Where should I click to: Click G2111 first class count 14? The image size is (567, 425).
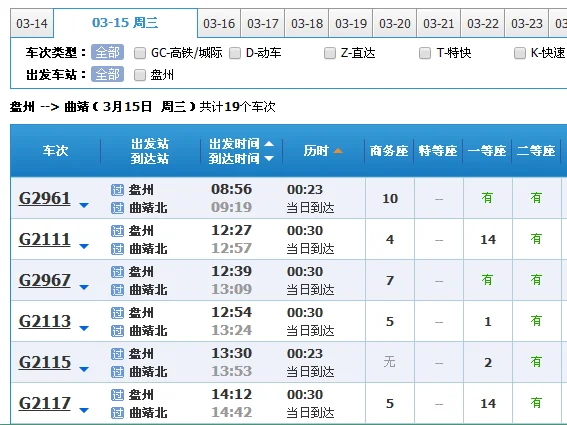coord(488,239)
